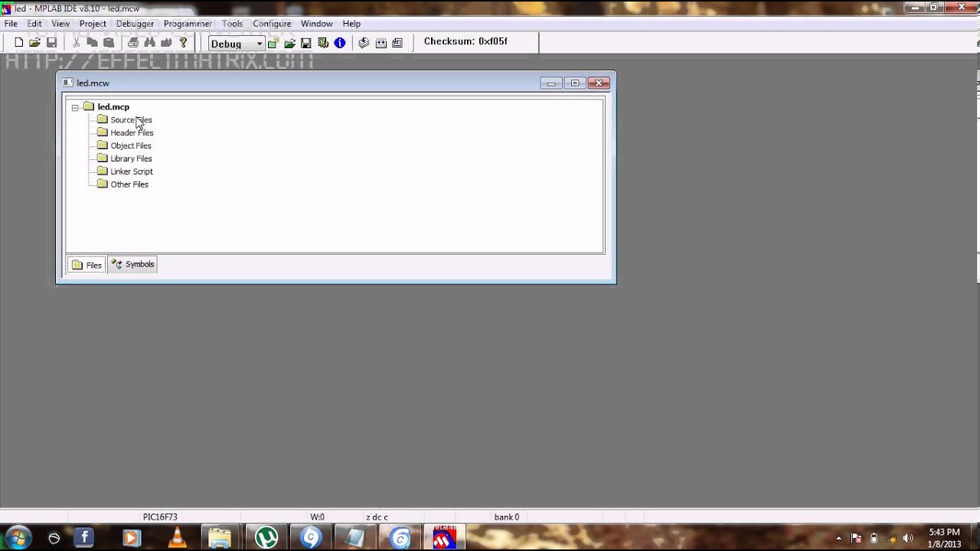Open the Debugger menu
This screenshot has height=551, width=980.
point(135,24)
